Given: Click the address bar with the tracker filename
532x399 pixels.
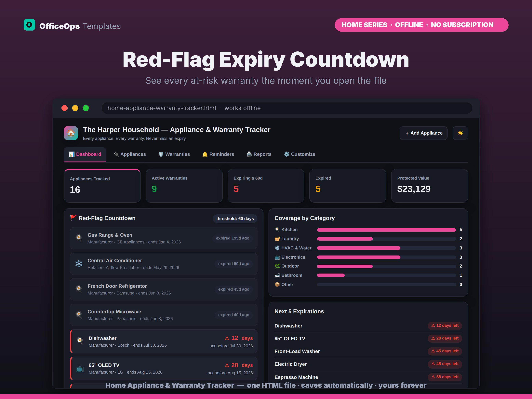Looking at the screenshot, I should click(x=287, y=108).
